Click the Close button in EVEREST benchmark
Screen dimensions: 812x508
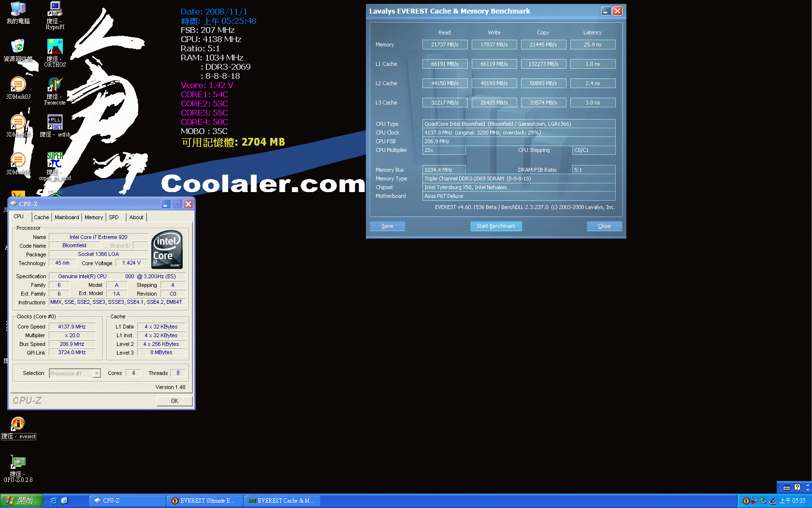pos(604,226)
